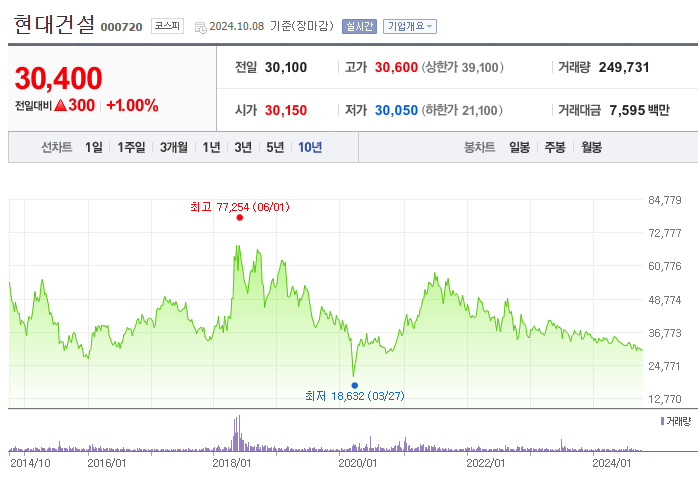Click the 최저 18,632 (03/27) label
Viewport: 698px width, 483px height.
pos(355,396)
